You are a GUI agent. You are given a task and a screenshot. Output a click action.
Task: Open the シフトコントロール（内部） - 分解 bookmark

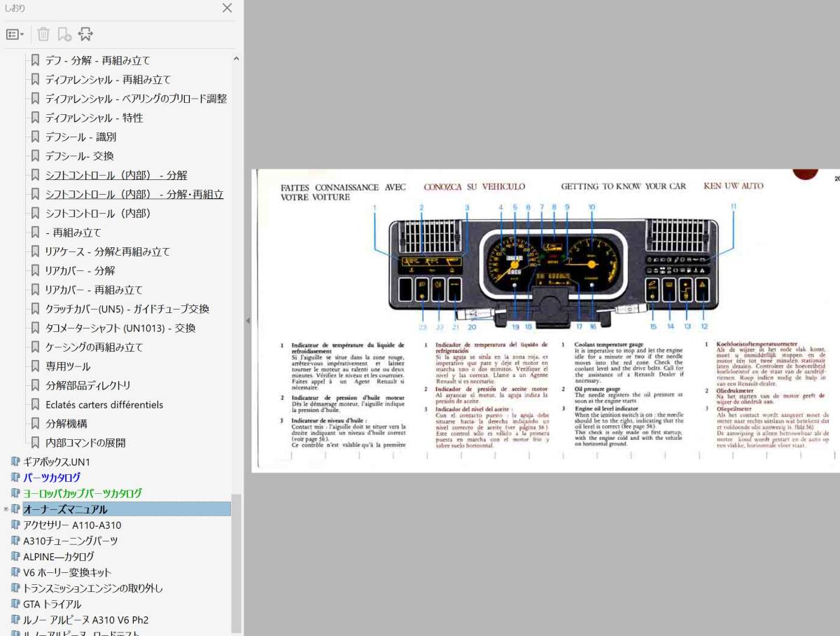(x=116, y=175)
